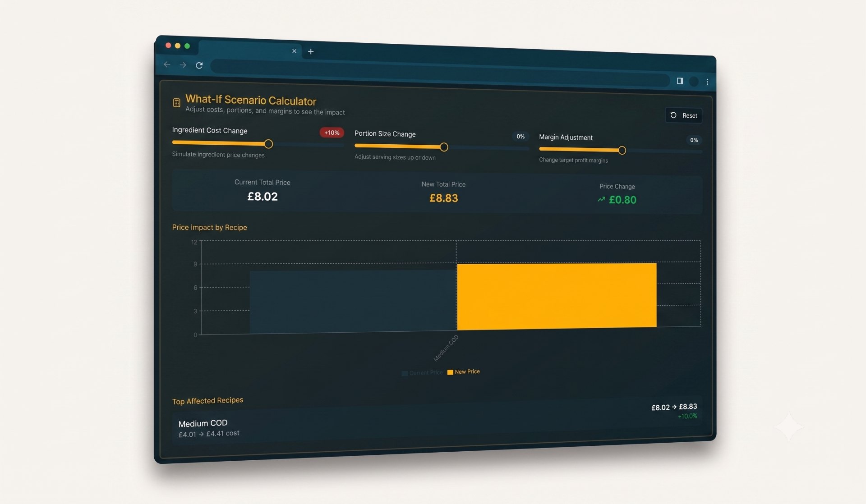This screenshot has width=866, height=504.
Task: Toggle Current Price series in chart legend
Action: click(422, 373)
